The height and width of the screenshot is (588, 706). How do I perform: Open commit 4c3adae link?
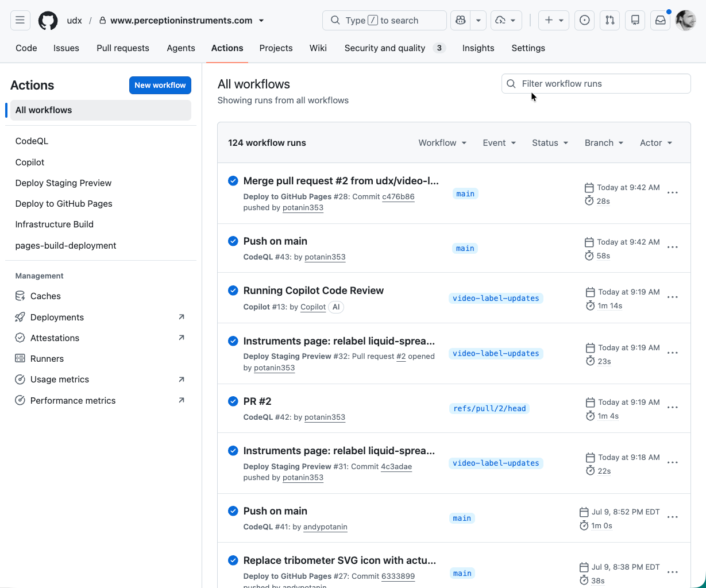click(x=396, y=466)
